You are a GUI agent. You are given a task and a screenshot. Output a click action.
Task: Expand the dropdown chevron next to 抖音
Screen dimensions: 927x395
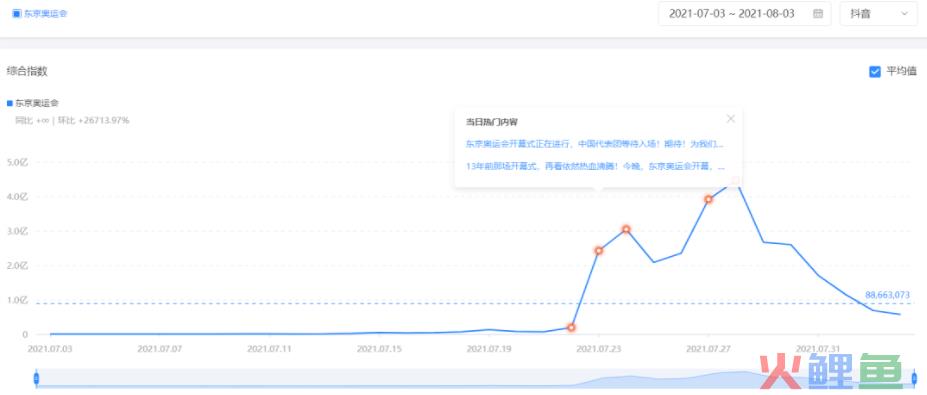904,14
